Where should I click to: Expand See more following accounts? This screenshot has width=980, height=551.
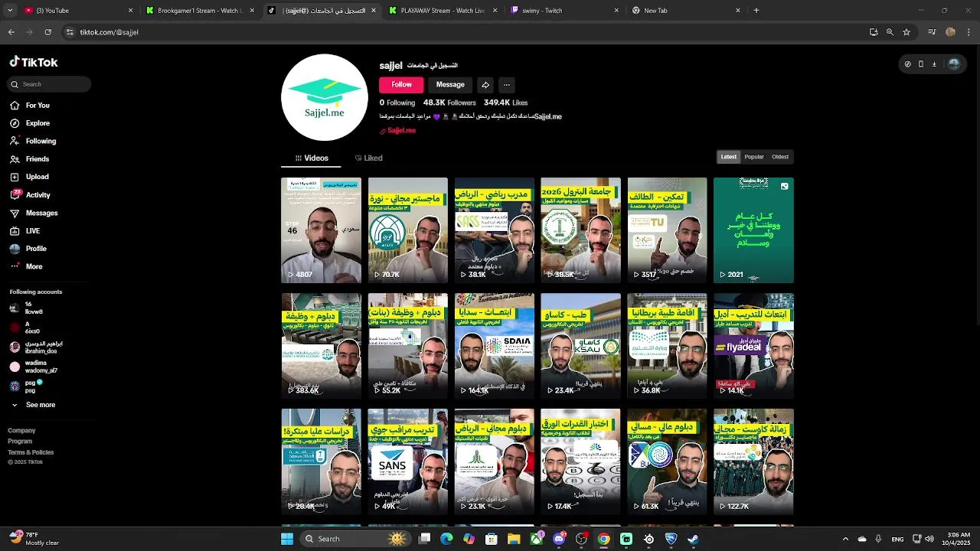click(40, 405)
